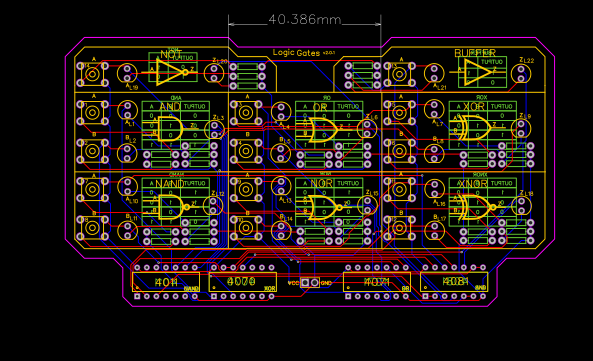Select the BUFFER gate symbol

coord(477,72)
